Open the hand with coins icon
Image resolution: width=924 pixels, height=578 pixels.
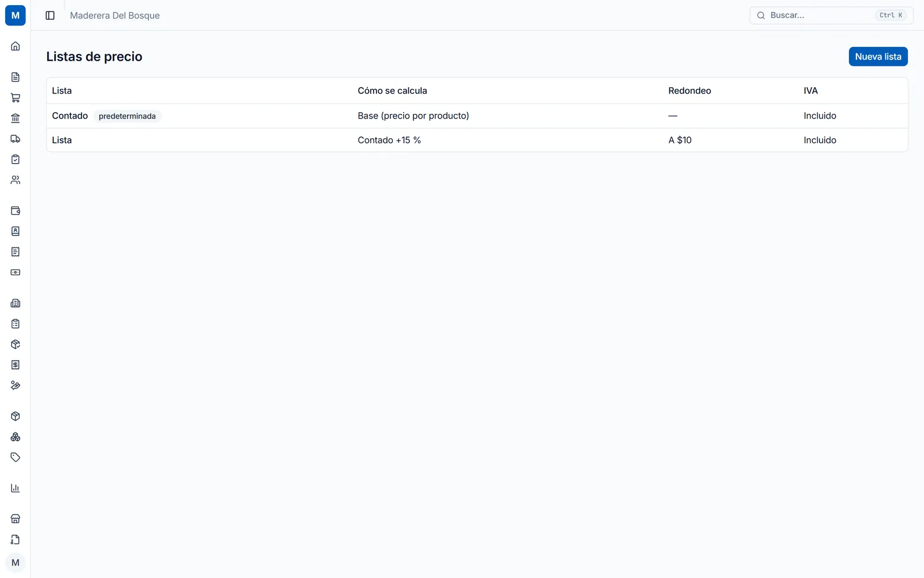click(16, 386)
